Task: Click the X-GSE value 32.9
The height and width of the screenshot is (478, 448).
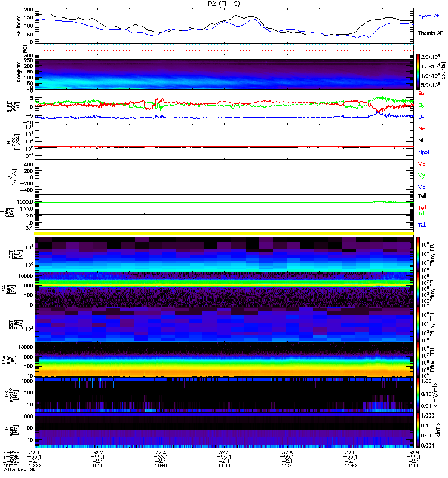Action: tap(413, 452)
